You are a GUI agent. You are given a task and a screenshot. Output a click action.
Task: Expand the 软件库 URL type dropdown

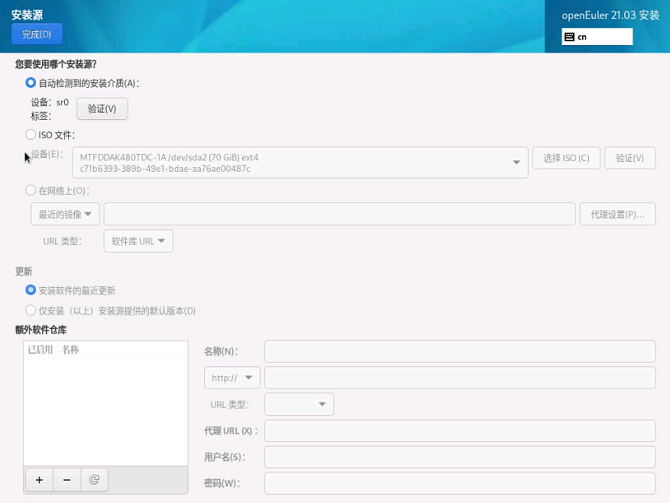tap(138, 241)
